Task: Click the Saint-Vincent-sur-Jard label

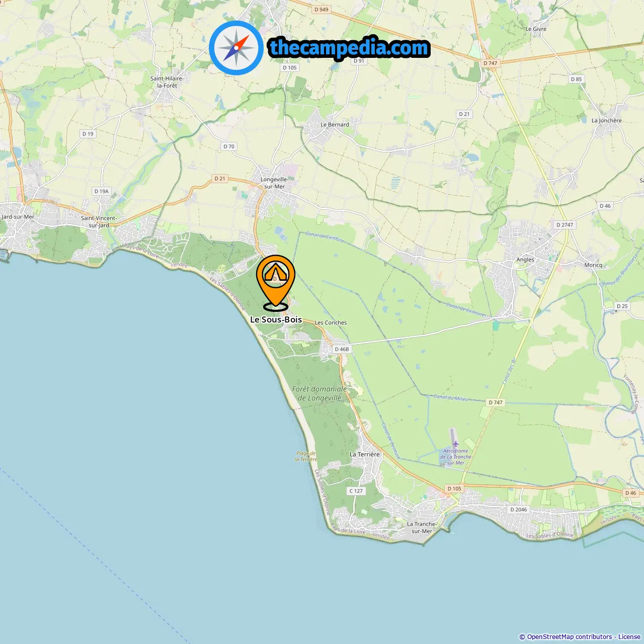Action: [99, 221]
